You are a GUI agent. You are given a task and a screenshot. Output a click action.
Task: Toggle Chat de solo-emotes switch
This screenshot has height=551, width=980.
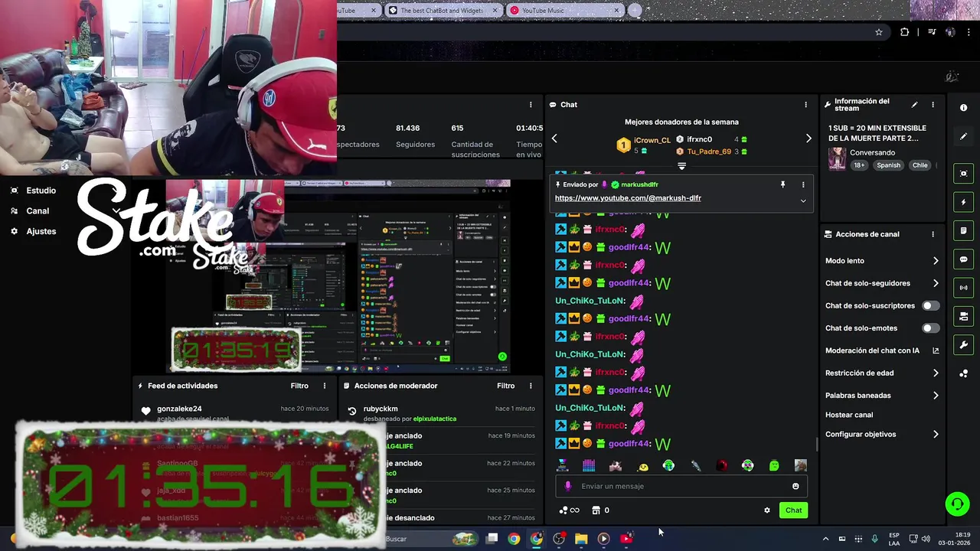pyautogui.click(x=930, y=328)
